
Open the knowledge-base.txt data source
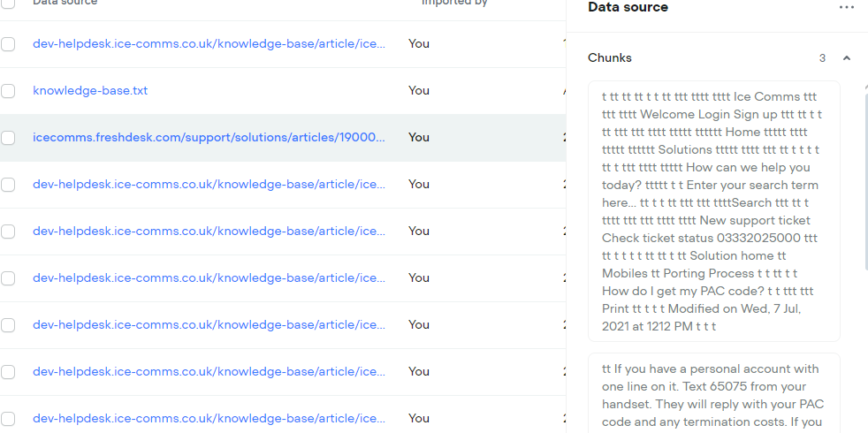click(90, 90)
